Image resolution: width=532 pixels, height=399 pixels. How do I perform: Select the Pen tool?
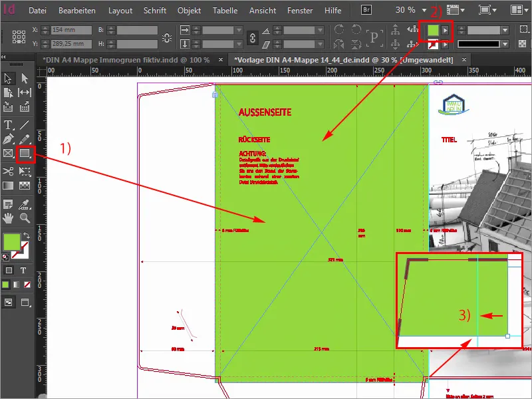click(x=8, y=139)
